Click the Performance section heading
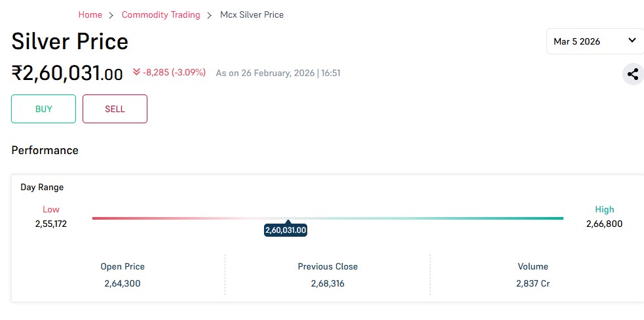This screenshot has height=320, width=644. (45, 150)
